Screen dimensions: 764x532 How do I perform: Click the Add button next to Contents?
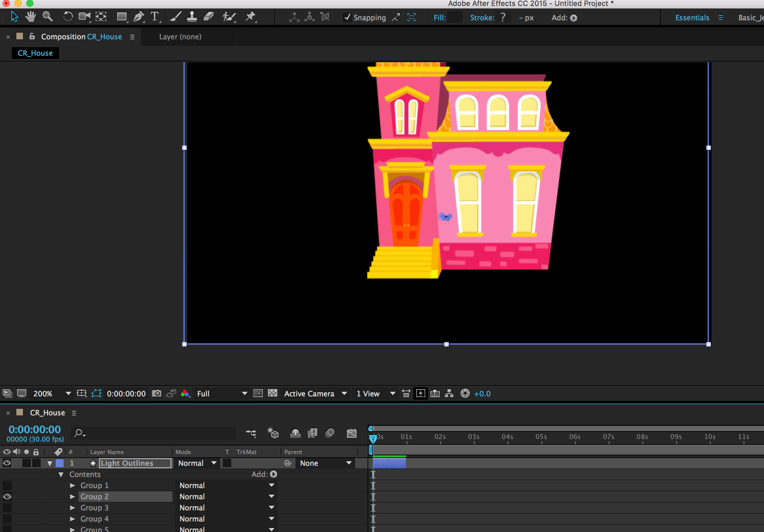coord(274,474)
